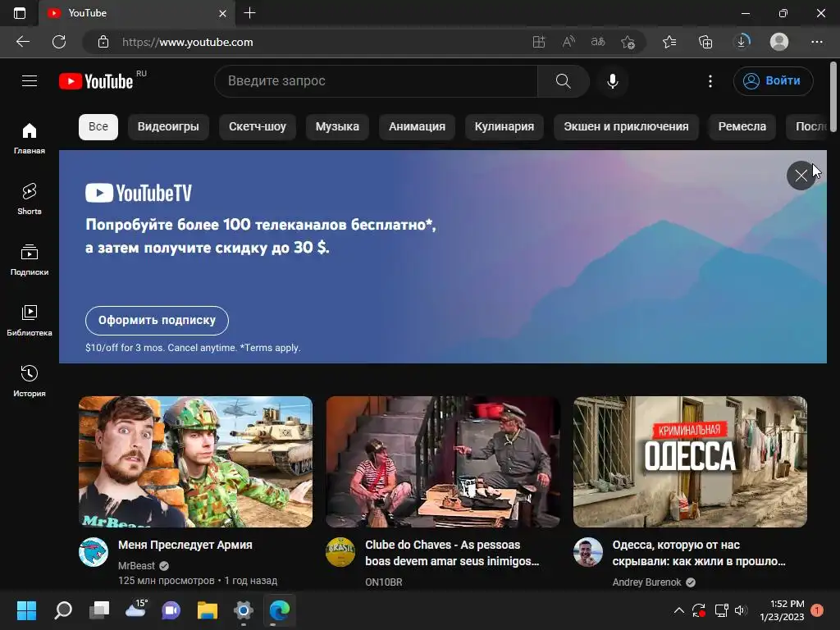Viewport: 840px width, 630px height.
Task: Go to Главная in sidebar
Action: tap(30, 138)
